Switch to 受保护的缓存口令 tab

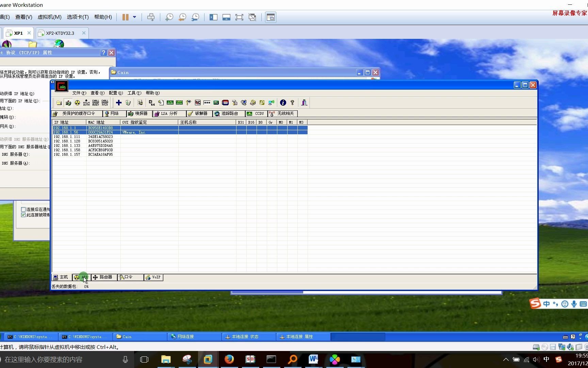pos(77,113)
